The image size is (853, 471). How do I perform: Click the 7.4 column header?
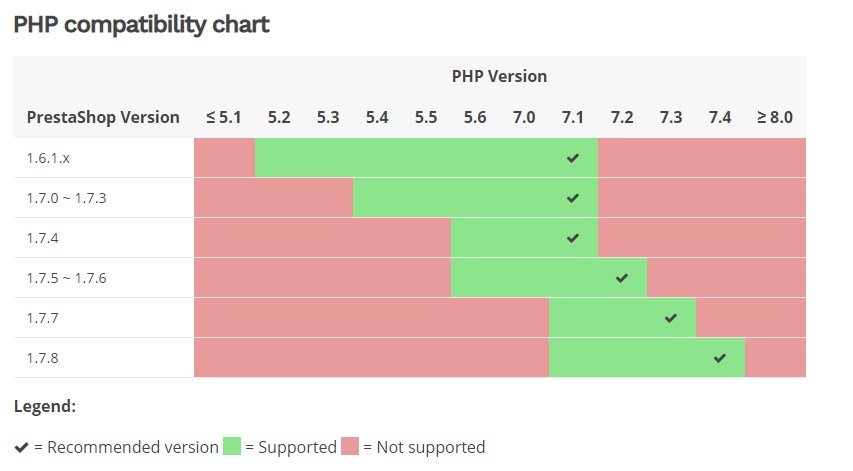pyautogui.click(x=720, y=117)
